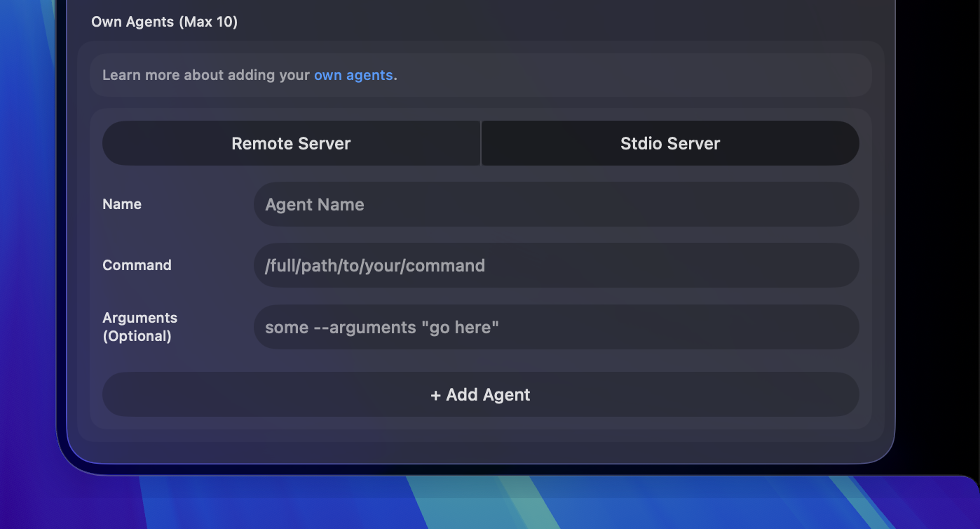Screen dimensions: 980x529
Task: Click the Agent Name placeholder text
Action: click(x=314, y=204)
